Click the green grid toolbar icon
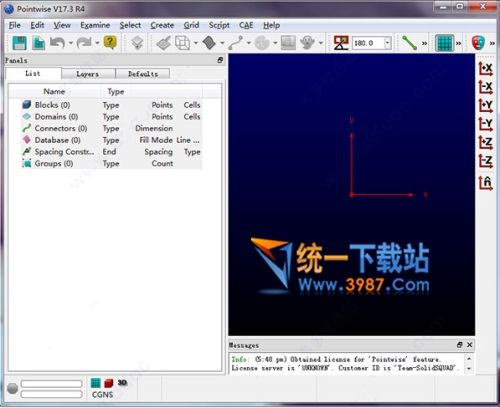Image resolution: width=500 pixels, height=408 pixels. pyautogui.click(x=445, y=43)
